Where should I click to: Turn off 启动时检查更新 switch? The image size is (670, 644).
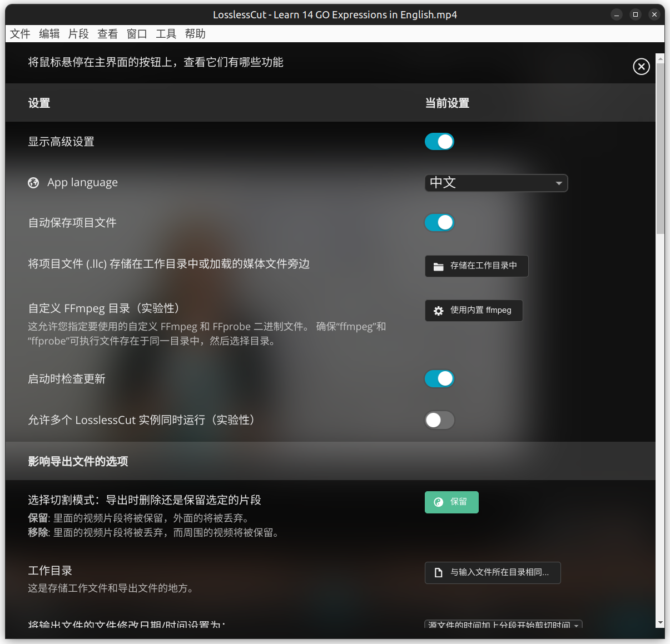pos(439,379)
